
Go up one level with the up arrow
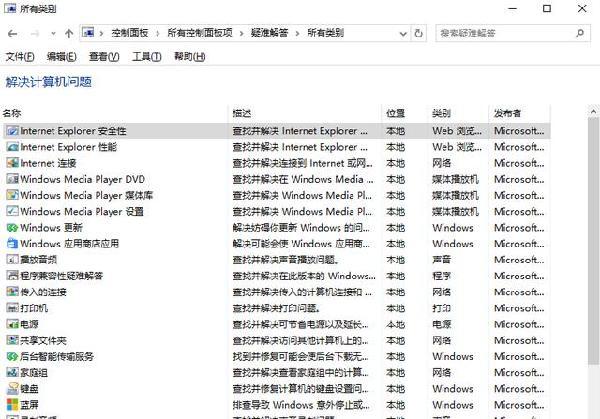pyautogui.click(x=69, y=34)
